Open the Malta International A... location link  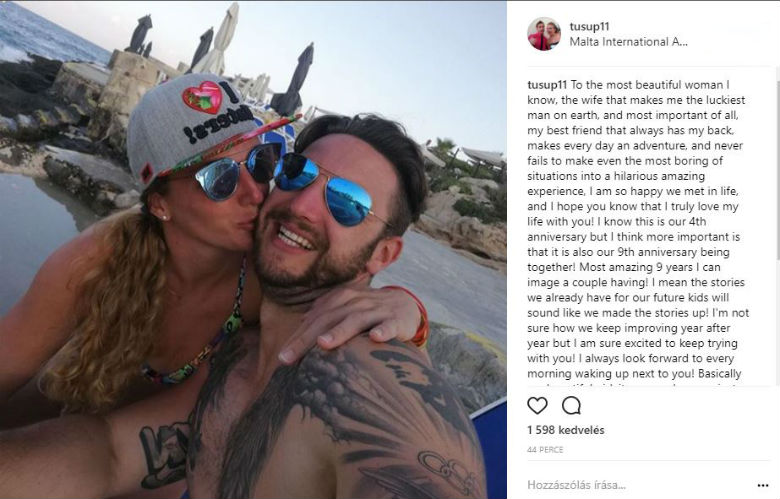click(628, 42)
